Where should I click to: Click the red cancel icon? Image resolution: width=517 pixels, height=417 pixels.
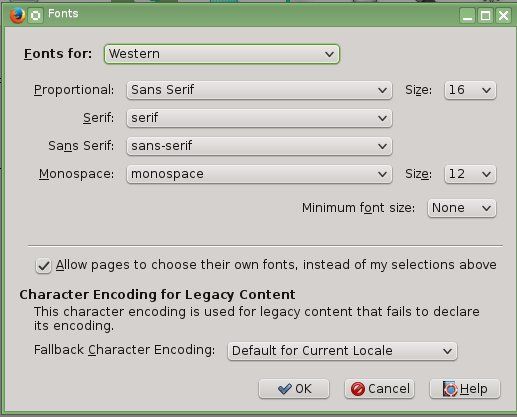[358, 389]
